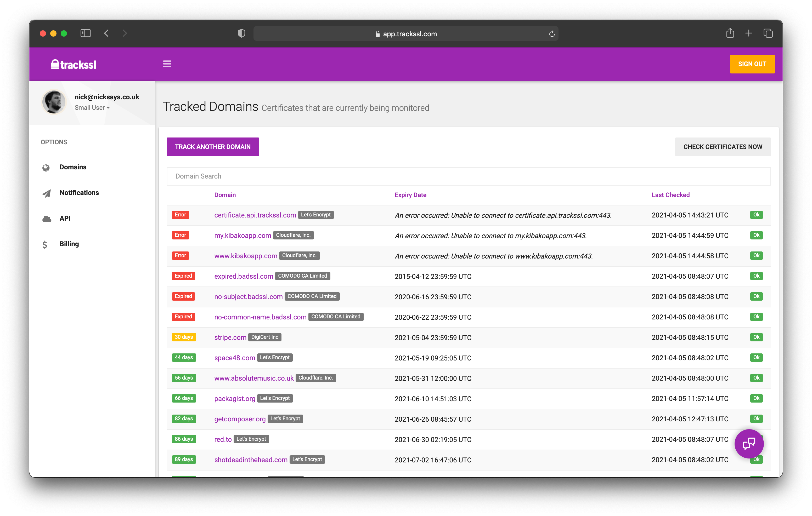Viewport: 812px width, 516px height.
Task: Click the 30 days badge for stripe.com
Action: point(184,337)
